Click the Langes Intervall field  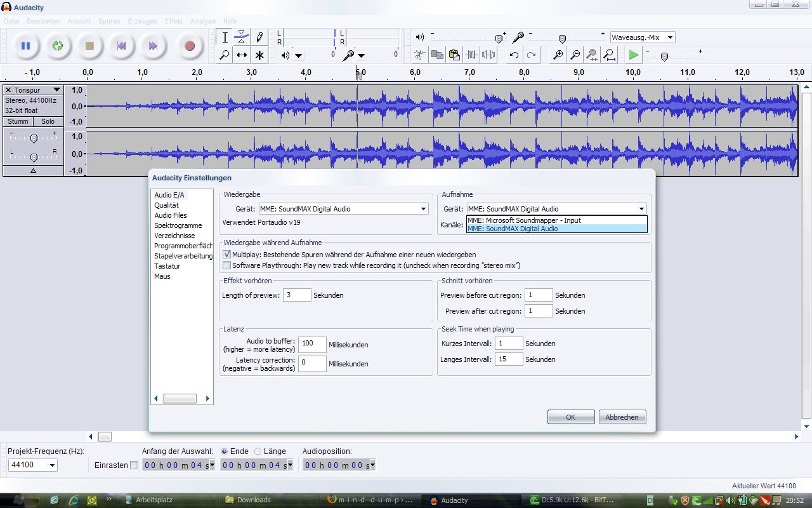tap(510, 359)
